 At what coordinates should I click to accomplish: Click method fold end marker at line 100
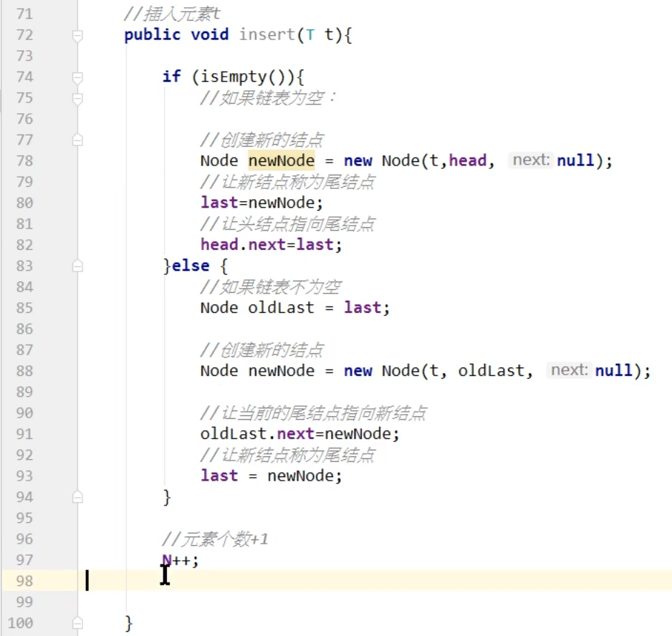[77, 622]
